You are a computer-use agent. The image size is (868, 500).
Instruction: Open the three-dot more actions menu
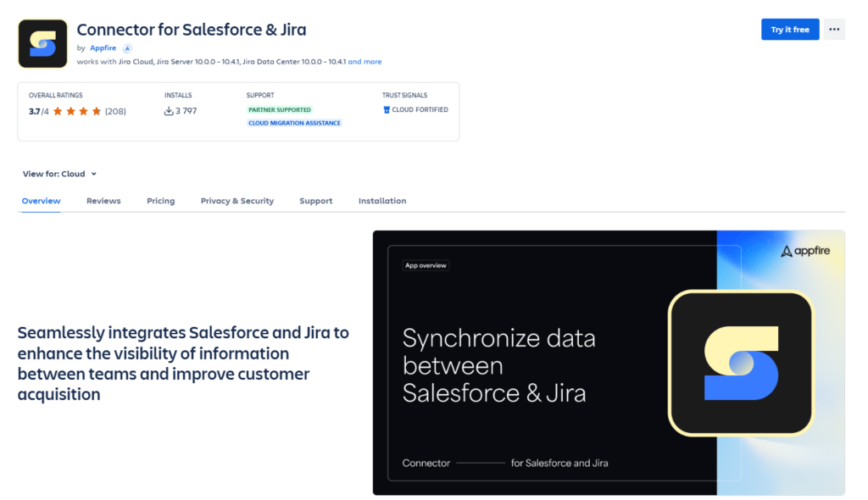pyautogui.click(x=834, y=30)
